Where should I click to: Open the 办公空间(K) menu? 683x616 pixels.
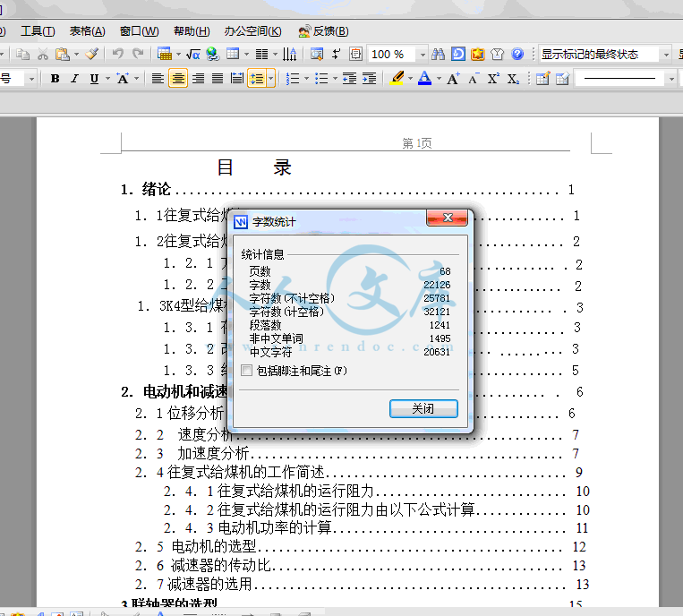252,31
